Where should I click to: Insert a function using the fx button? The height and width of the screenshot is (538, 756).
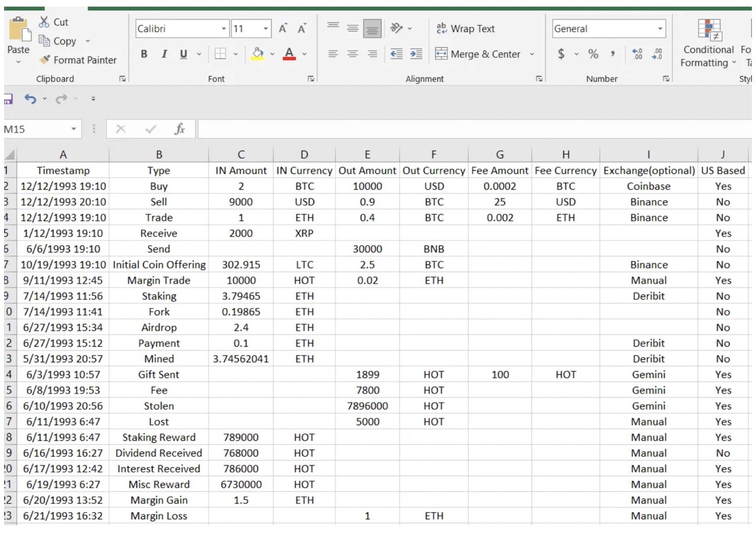(180, 129)
